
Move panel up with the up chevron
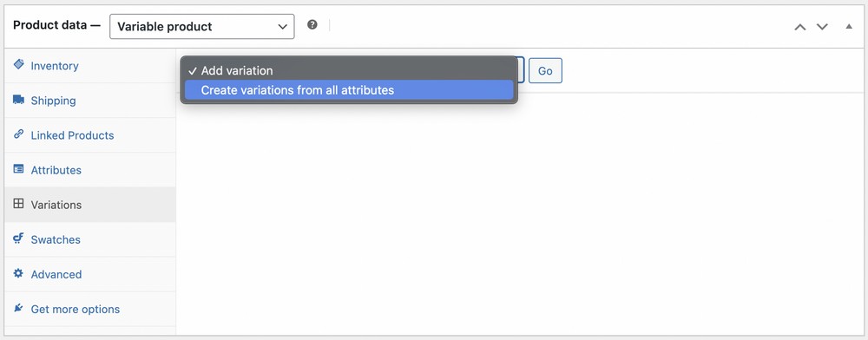click(x=800, y=27)
